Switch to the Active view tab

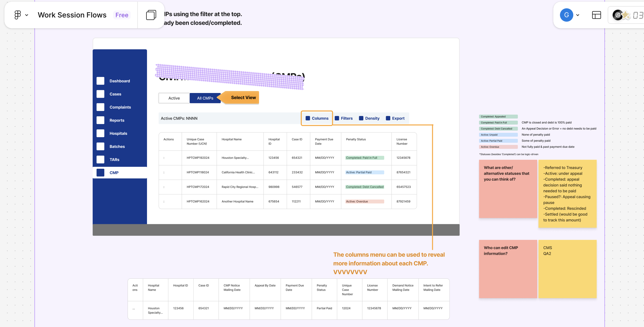tap(174, 98)
